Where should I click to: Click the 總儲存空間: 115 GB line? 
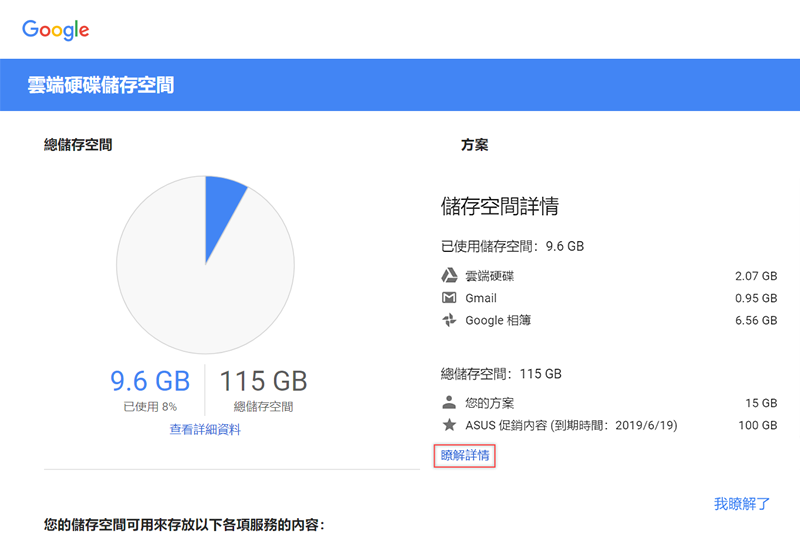(x=501, y=374)
